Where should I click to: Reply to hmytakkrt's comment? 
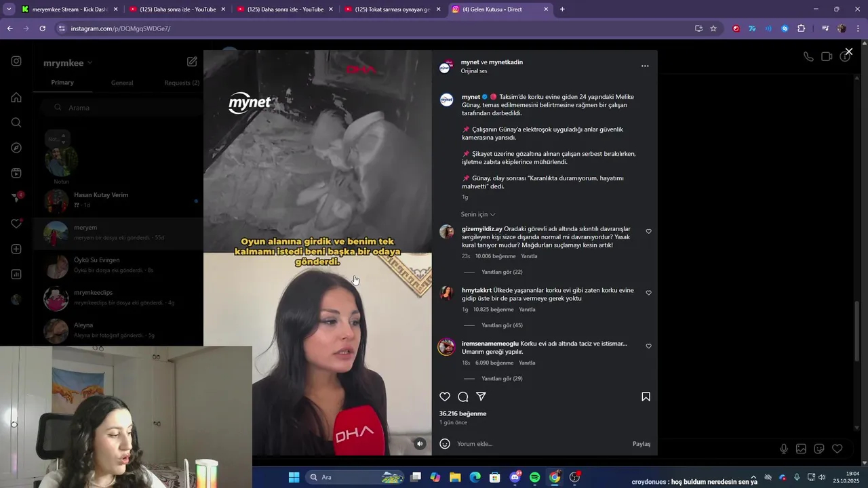click(527, 310)
